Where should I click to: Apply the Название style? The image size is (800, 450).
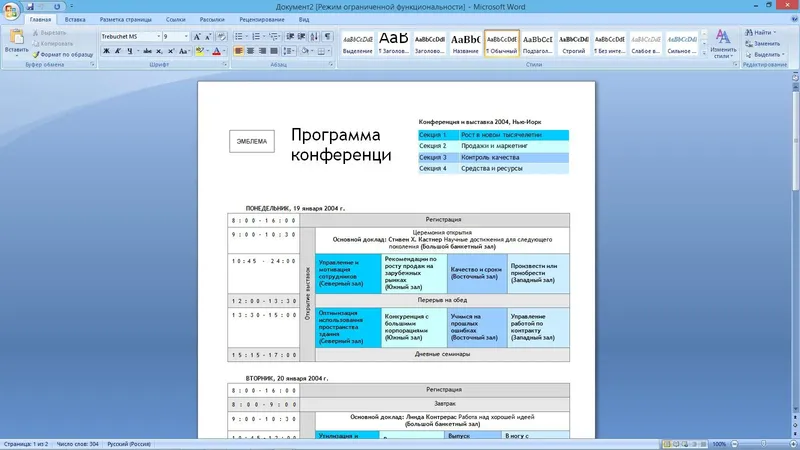click(465, 43)
